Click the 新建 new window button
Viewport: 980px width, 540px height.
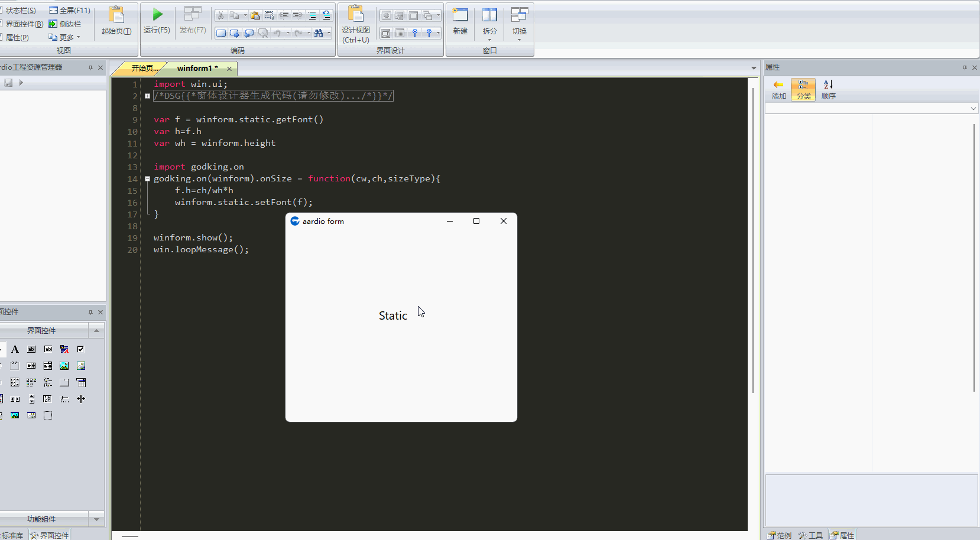coord(460,21)
